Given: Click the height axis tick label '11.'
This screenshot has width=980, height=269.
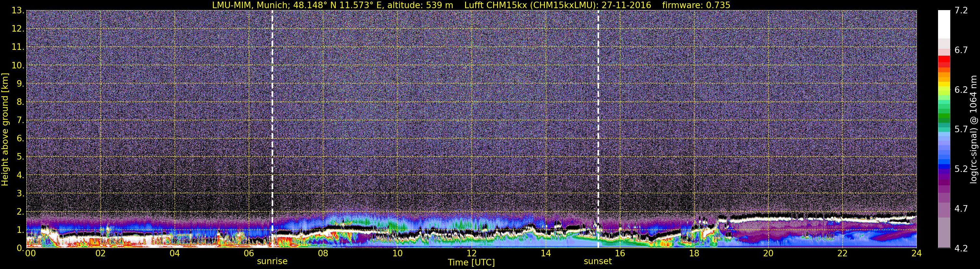Looking at the screenshot, I should point(18,47).
